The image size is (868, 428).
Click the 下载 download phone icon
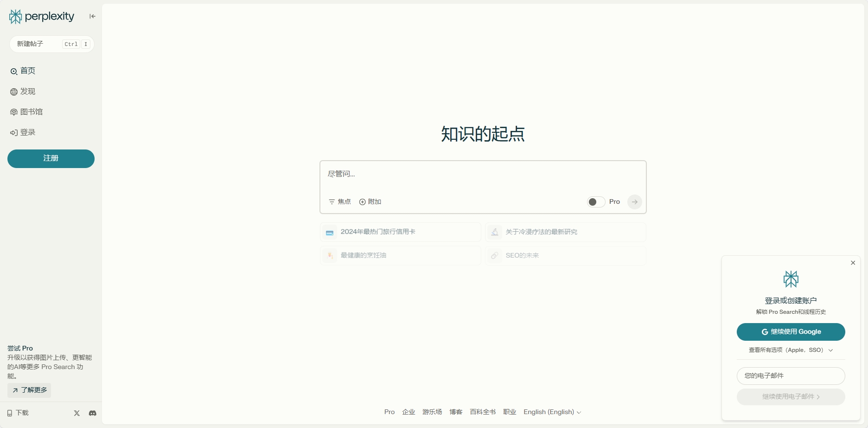(x=10, y=413)
